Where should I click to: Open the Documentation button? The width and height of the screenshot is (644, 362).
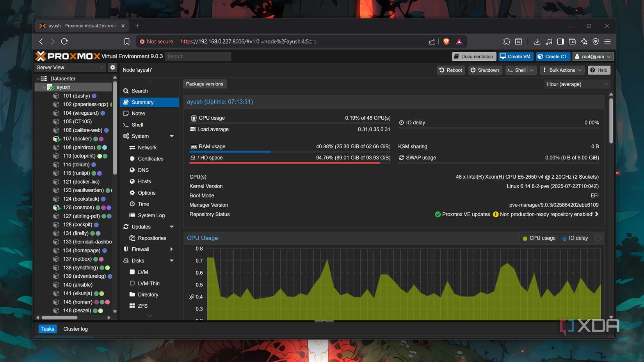pyautogui.click(x=474, y=57)
